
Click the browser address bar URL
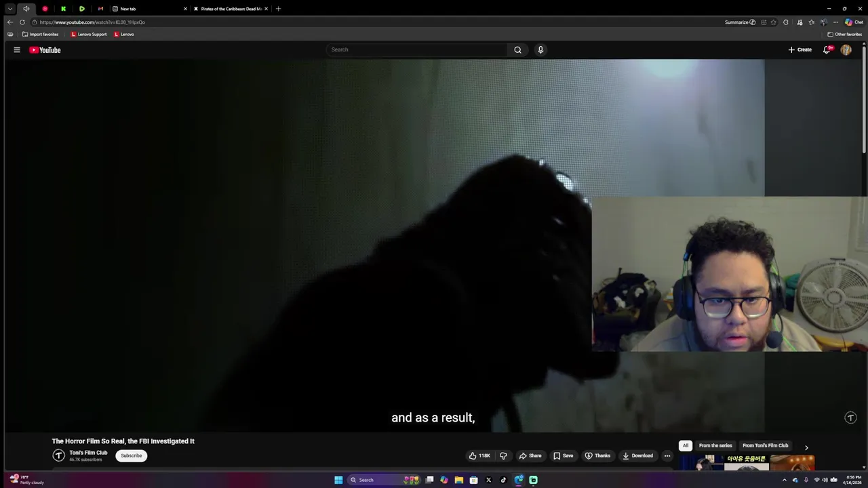click(x=92, y=22)
